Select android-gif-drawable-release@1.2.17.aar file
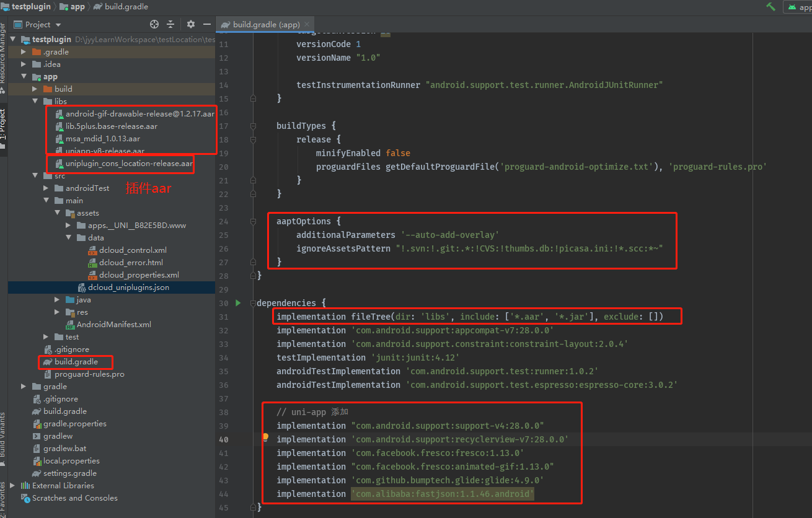This screenshot has height=518, width=812. point(140,114)
